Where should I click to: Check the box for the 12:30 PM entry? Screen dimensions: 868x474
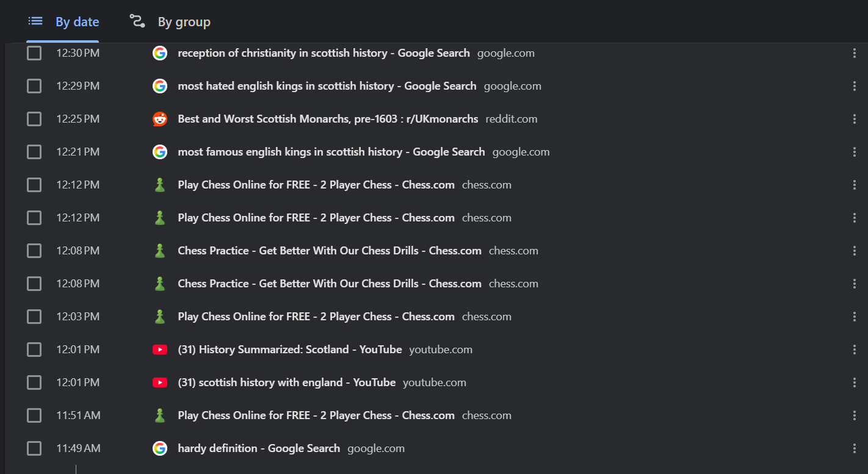34,53
